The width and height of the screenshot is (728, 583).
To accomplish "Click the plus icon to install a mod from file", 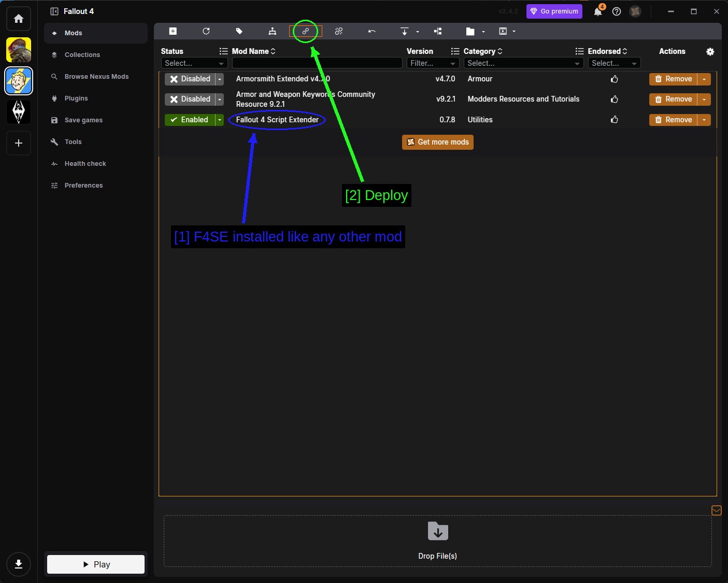I will pyautogui.click(x=173, y=31).
